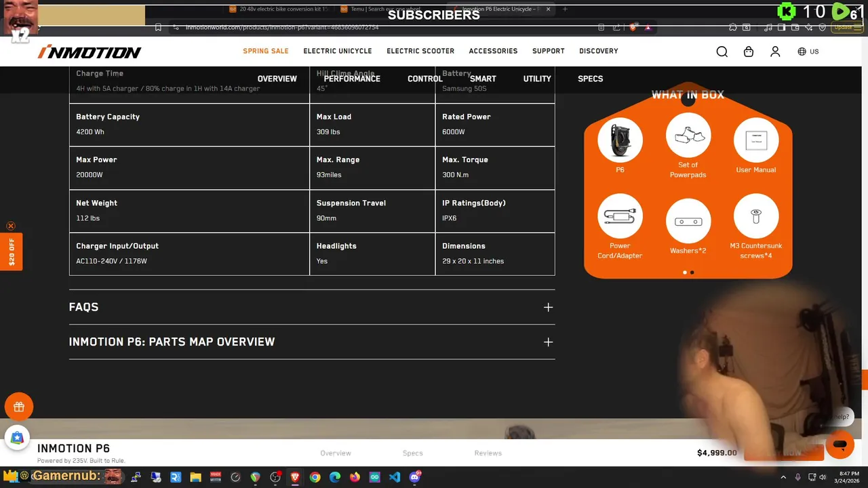Click the Specs link in sticky bar

pyautogui.click(x=412, y=453)
